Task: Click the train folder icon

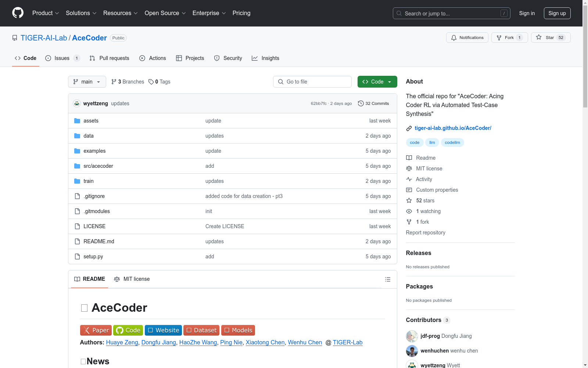Action: [x=77, y=181]
